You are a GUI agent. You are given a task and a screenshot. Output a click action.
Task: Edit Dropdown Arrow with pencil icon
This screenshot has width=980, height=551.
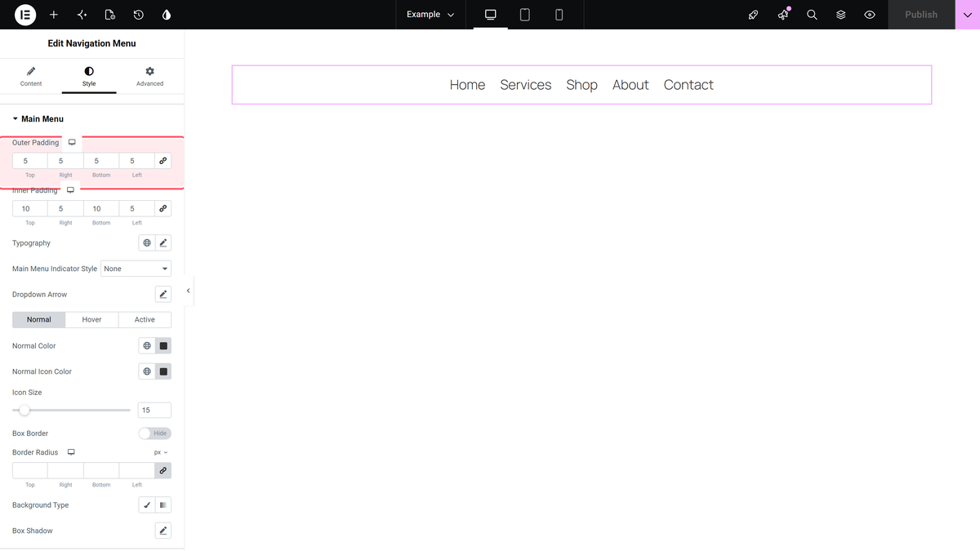[x=163, y=294]
